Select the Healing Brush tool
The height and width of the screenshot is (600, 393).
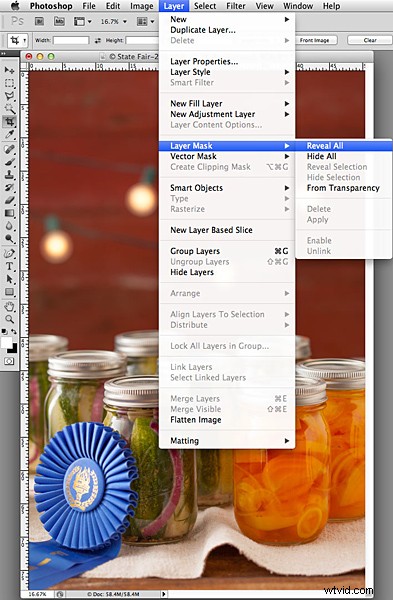point(9,149)
